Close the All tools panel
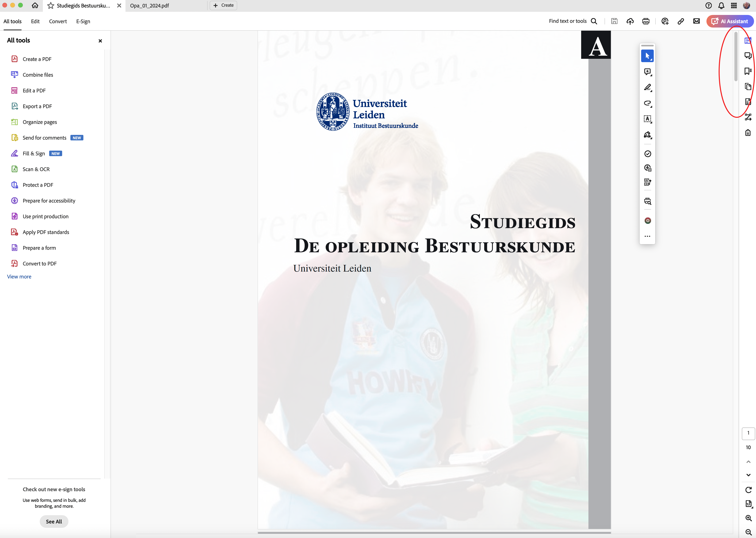Screen dimensions: 756x538 [x=100, y=41]
